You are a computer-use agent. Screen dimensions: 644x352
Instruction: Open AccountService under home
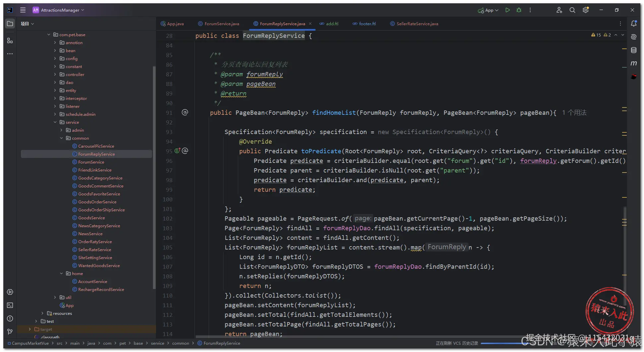[93, 281]
